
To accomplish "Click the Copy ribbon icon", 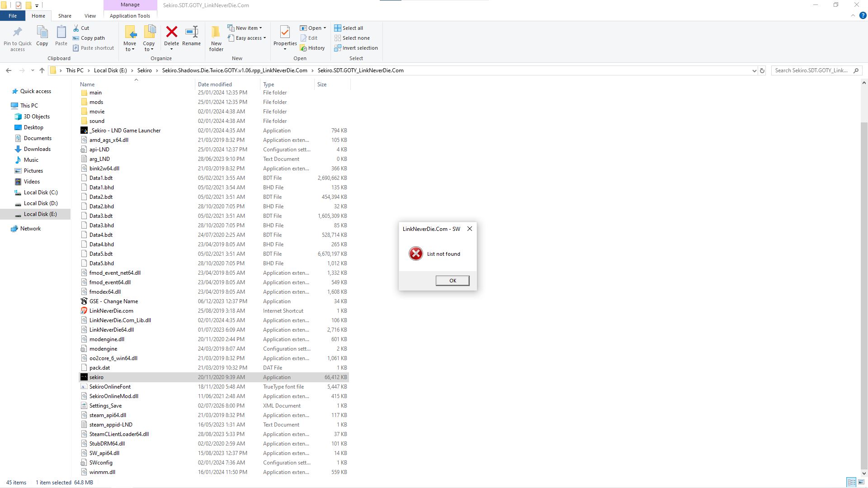I will pyautogui.click(x=42, y=32).
